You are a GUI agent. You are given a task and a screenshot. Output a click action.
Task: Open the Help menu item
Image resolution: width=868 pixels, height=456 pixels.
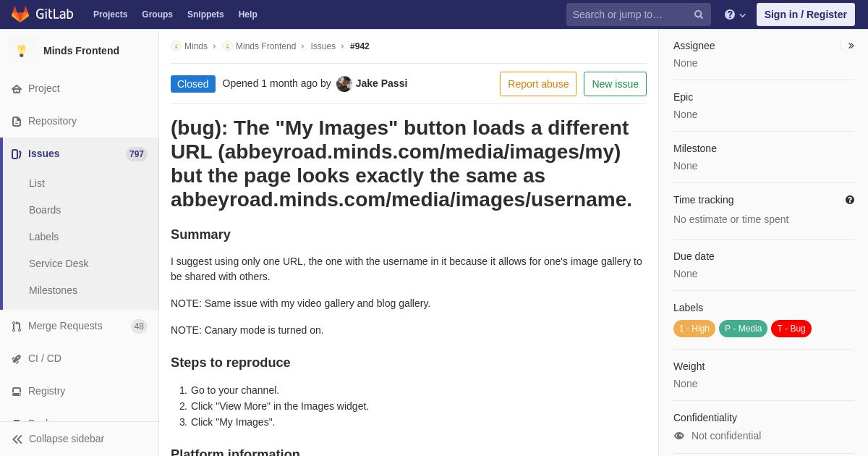point(248,14)
